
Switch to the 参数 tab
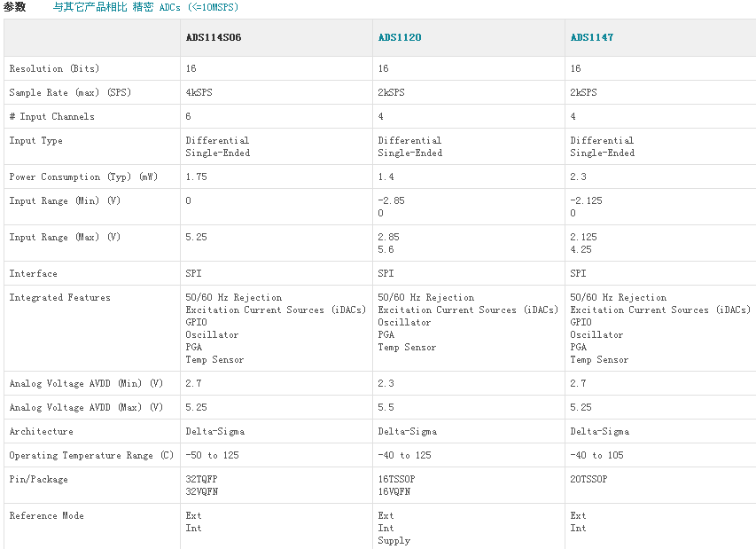tap(15, 7)
